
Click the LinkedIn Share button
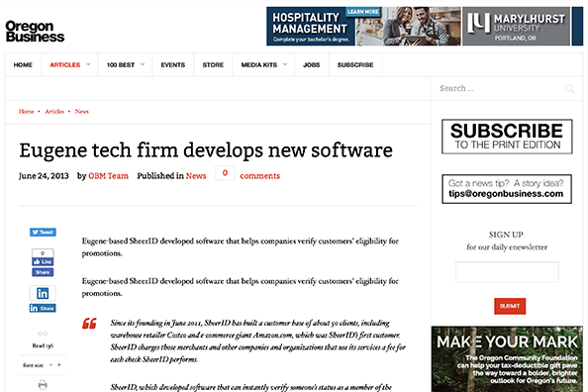pos(43,308)
